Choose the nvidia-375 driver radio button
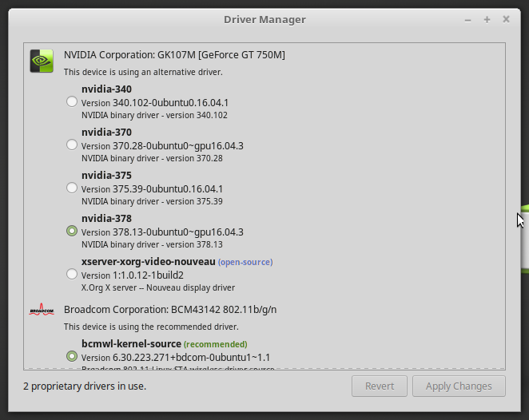This screenshot has width=529, height=420. (x=72, y=188)
